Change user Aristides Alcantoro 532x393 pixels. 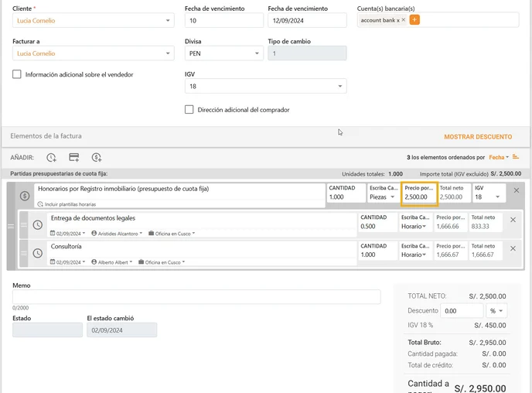click(x=117, y=234)
